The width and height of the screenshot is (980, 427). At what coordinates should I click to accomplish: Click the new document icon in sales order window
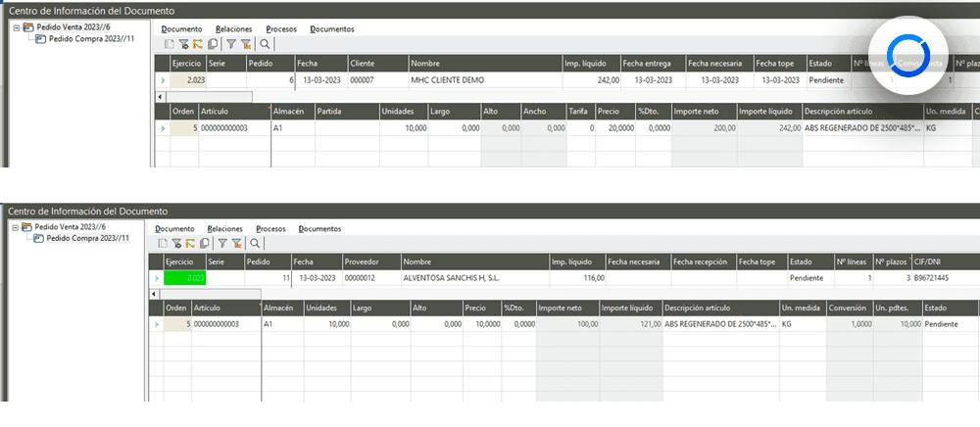[169, 44]
